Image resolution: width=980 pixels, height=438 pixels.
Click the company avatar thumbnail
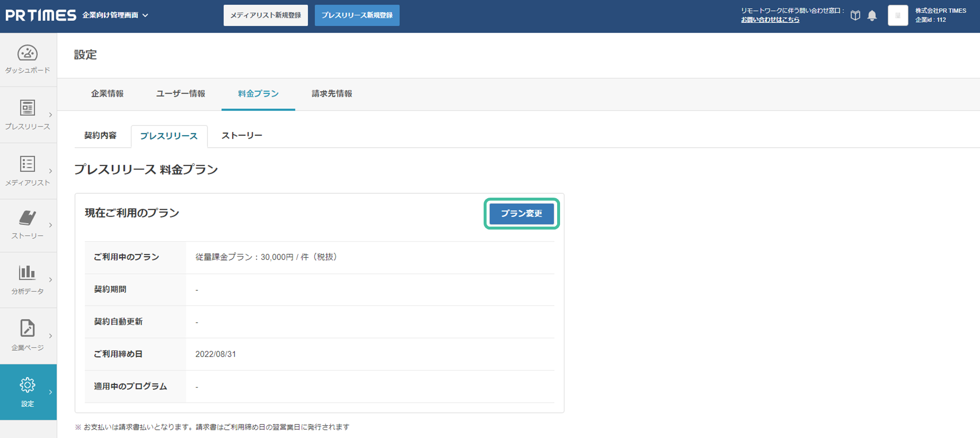coord(898,16)
